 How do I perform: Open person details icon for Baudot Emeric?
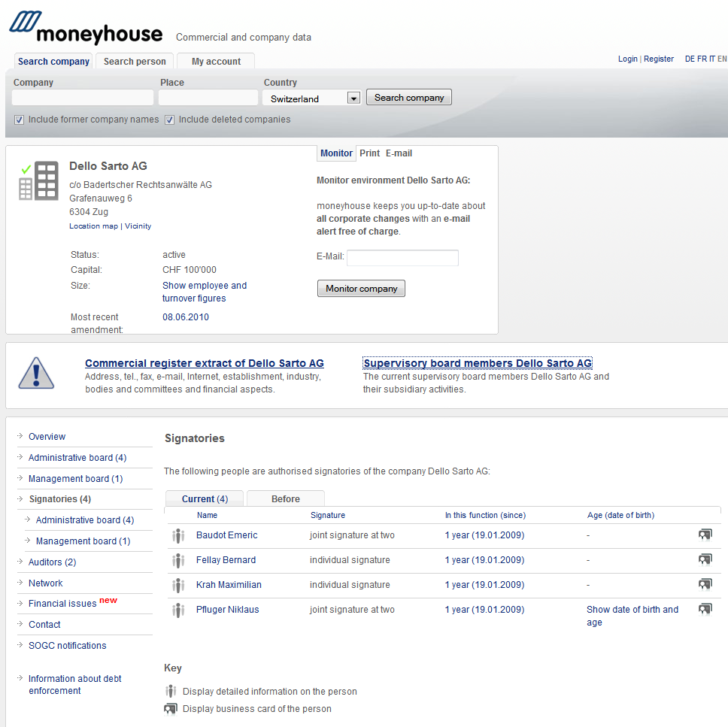coord(178,536)
